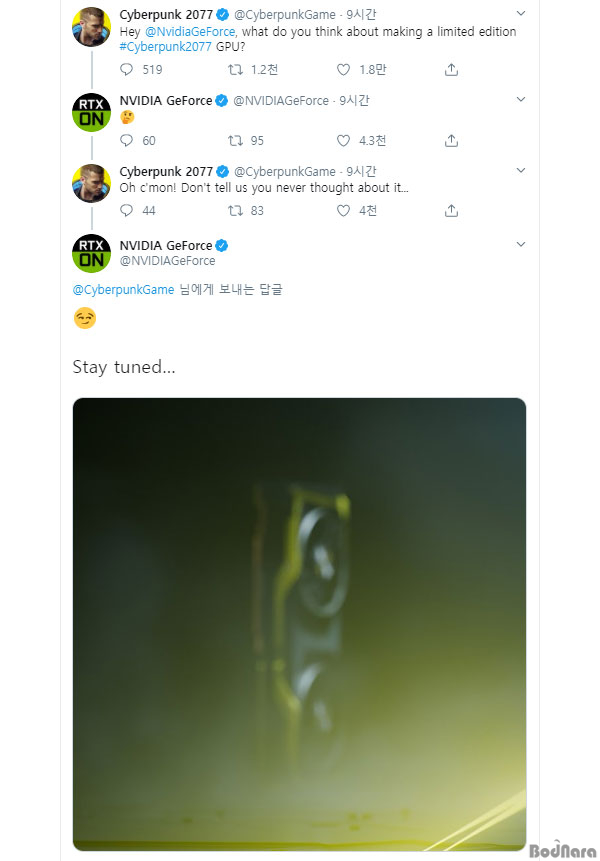Screen dimensions: 600x861
Task: Share the NVIDIA thinking emoji tweet
Action: click(x=451, y=141)
